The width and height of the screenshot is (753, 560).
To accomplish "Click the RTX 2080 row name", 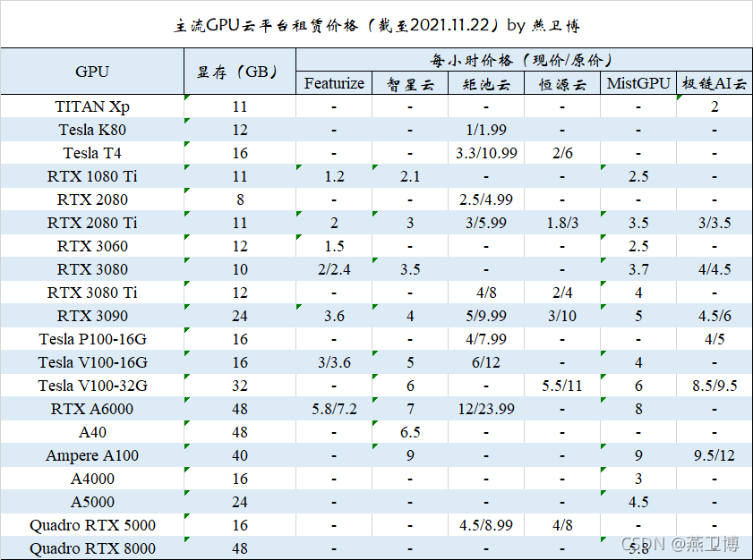I will coord(91,199).
